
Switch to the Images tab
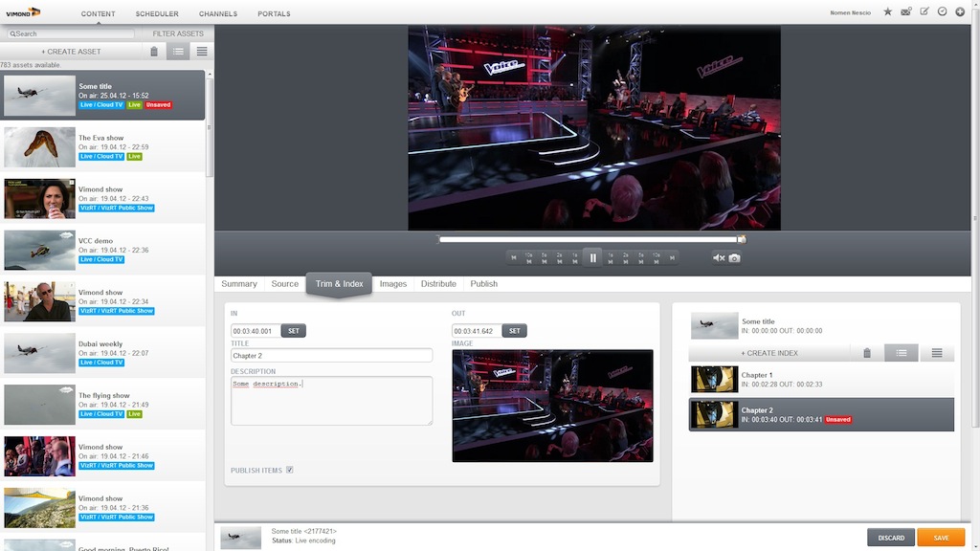click(x=393, y=283)
